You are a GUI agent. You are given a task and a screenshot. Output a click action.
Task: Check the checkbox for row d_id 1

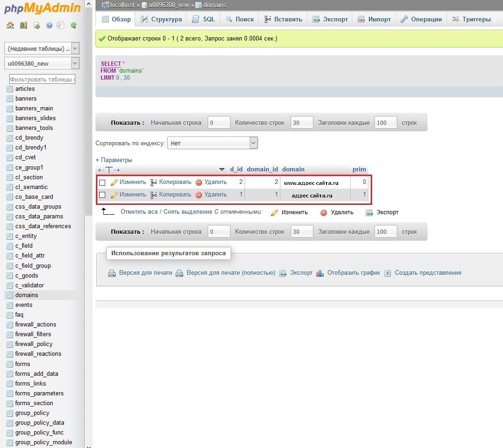point(102,195)
